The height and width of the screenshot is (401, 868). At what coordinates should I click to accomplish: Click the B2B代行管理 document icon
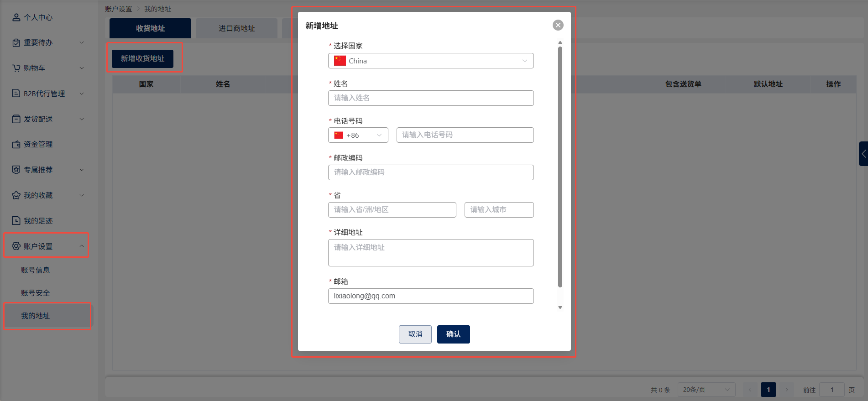click(16, 94)
